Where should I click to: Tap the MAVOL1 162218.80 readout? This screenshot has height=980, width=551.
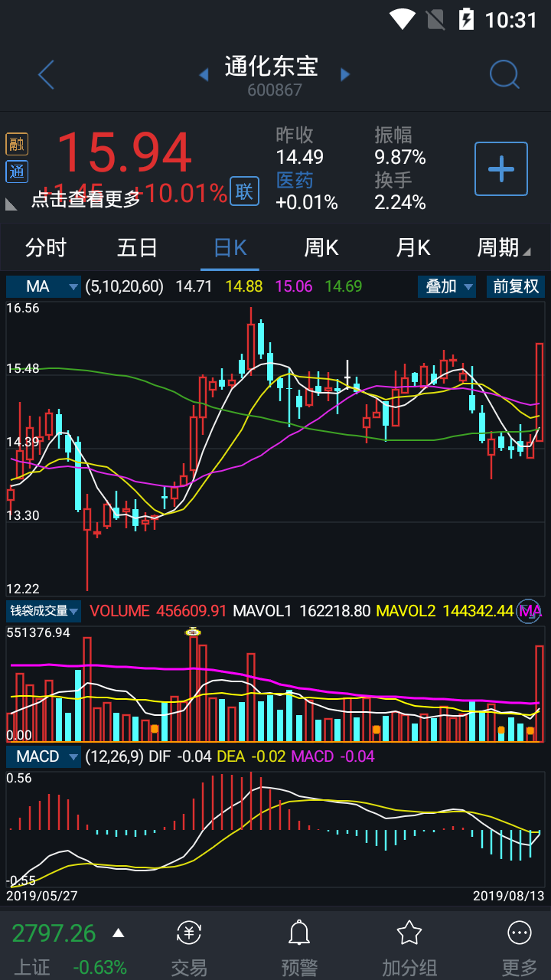[x=302, y=611]
